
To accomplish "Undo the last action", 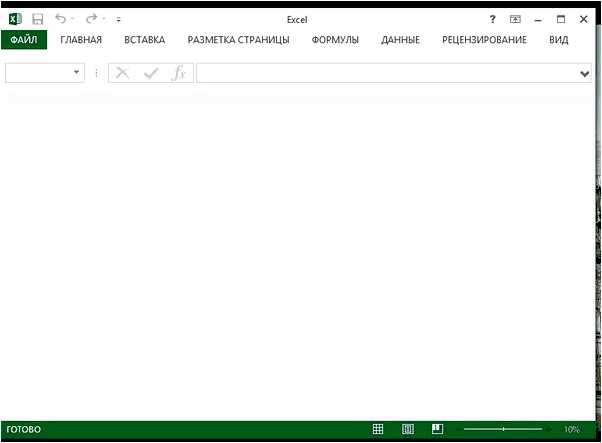I will coord(60,18).
